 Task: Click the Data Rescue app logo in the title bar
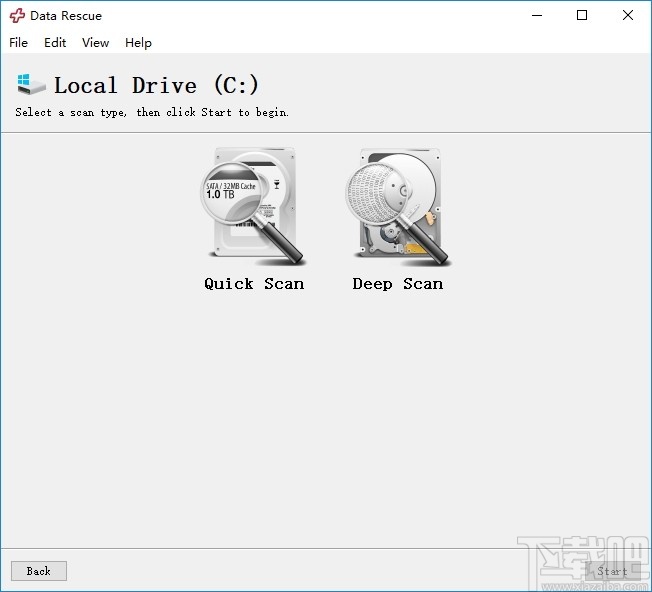(x=17, y=15)
